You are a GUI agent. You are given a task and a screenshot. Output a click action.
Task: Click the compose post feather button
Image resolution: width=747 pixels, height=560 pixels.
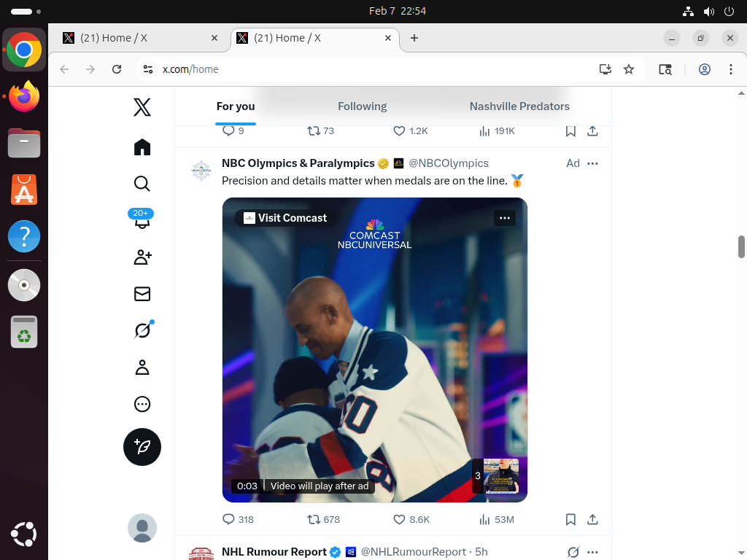[142, 447]
